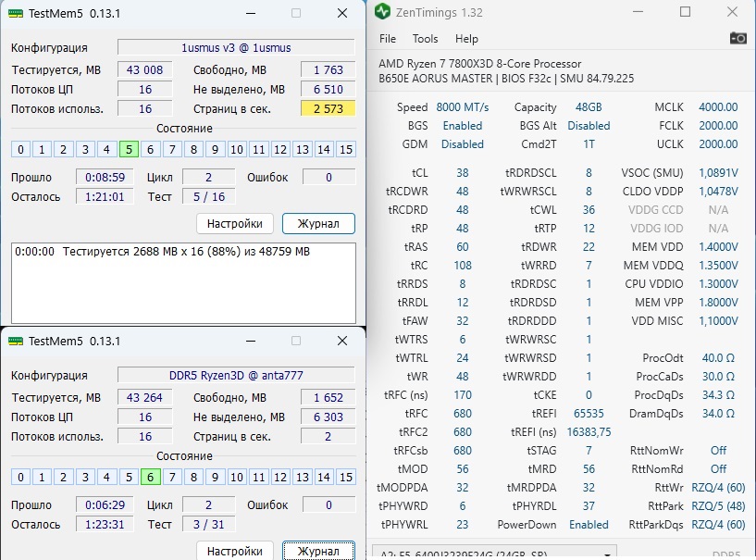756x560 pixels.
Task: Click the MEM VDD 1.4000V value
Action: point(718,247)
